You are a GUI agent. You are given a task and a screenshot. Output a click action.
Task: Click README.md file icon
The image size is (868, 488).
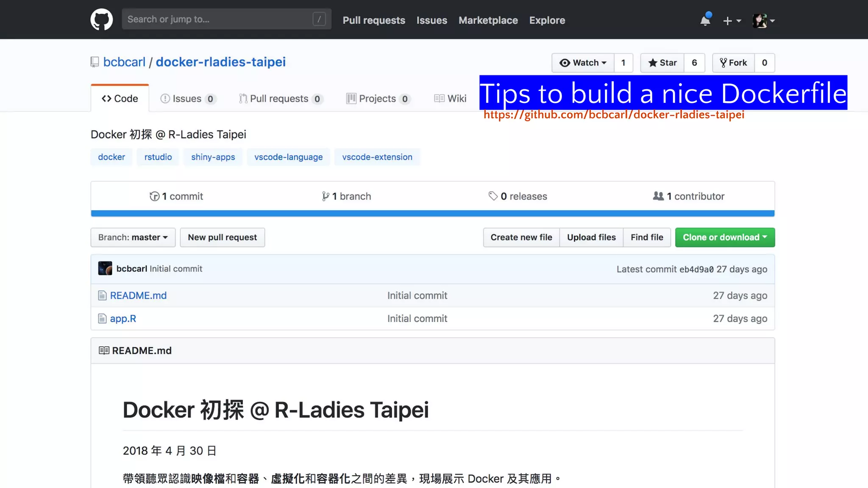click(102, 296)
